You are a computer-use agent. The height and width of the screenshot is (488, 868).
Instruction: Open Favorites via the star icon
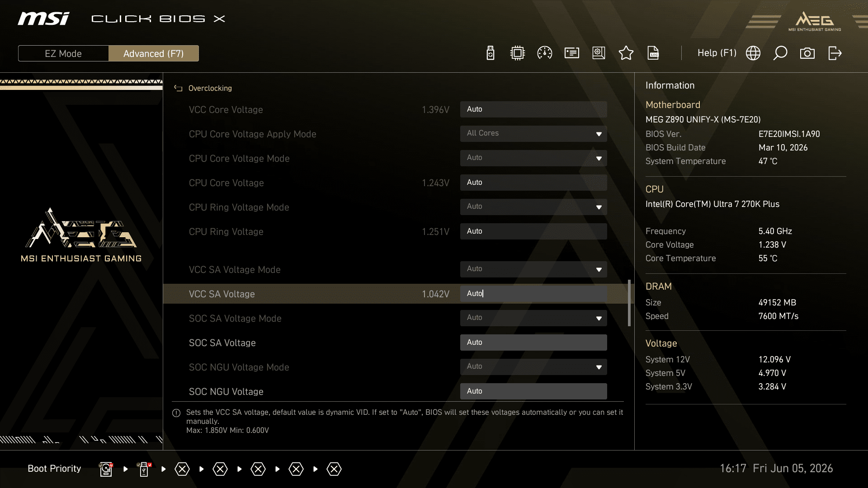(626, 53)
